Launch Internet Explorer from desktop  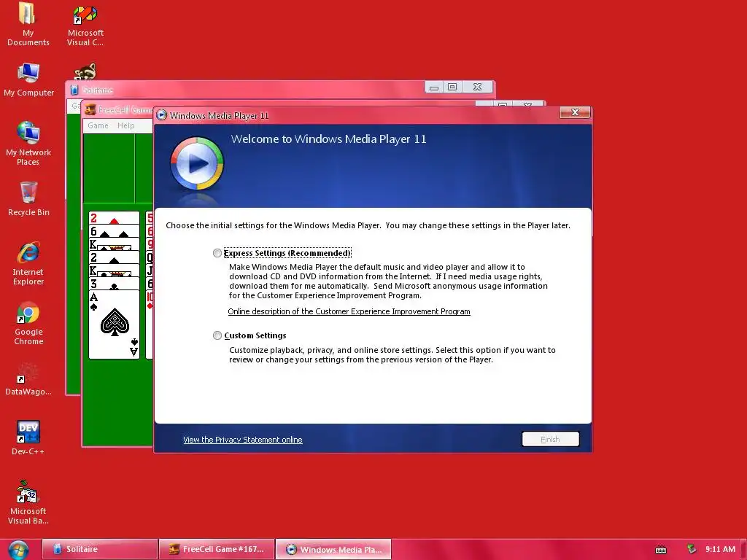28,263
